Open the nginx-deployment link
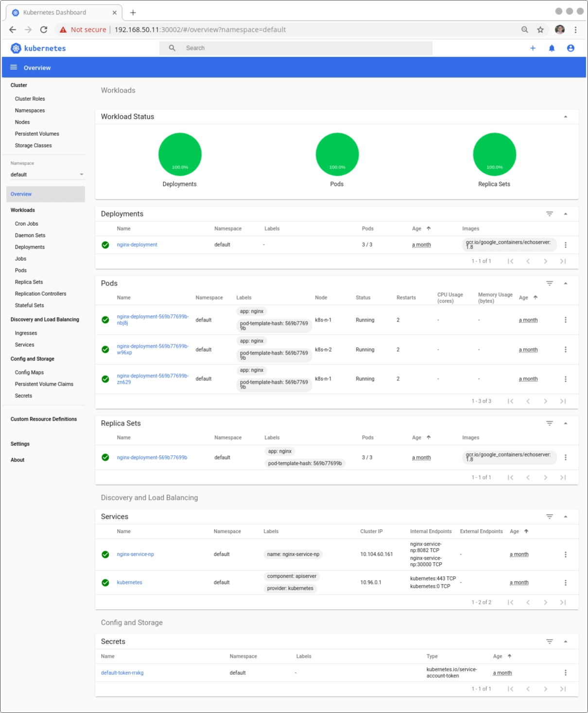The width and height of the screenshot is (588, 713). pyautogui.click(x=138, y=245)
